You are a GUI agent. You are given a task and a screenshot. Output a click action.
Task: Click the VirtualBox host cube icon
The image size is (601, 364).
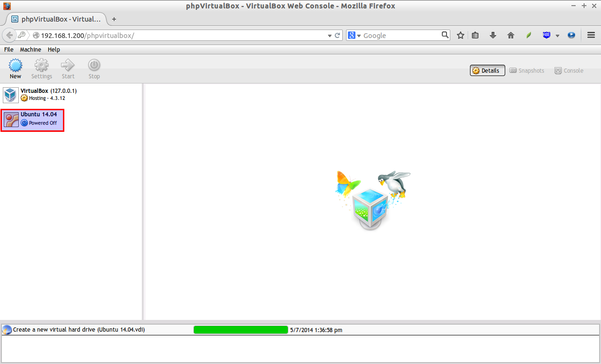tap(11, 95)
